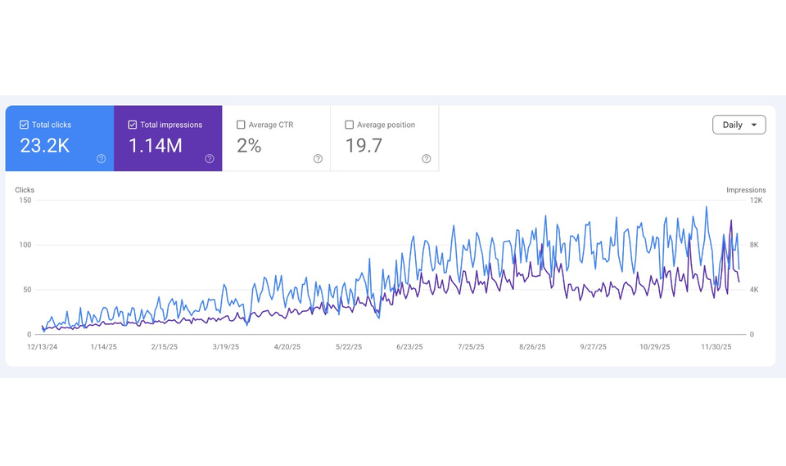Select the 1.14M total impressions value

[155, 146]
